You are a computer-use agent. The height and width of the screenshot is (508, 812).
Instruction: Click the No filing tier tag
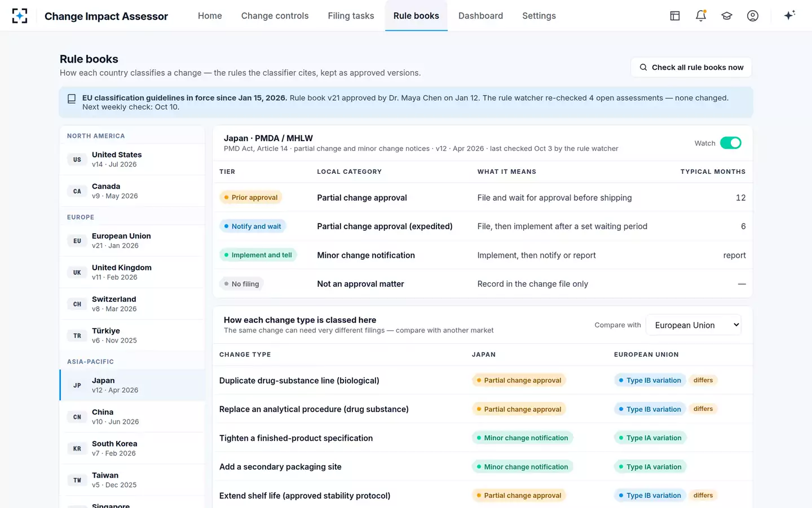[x=241, y=284]
